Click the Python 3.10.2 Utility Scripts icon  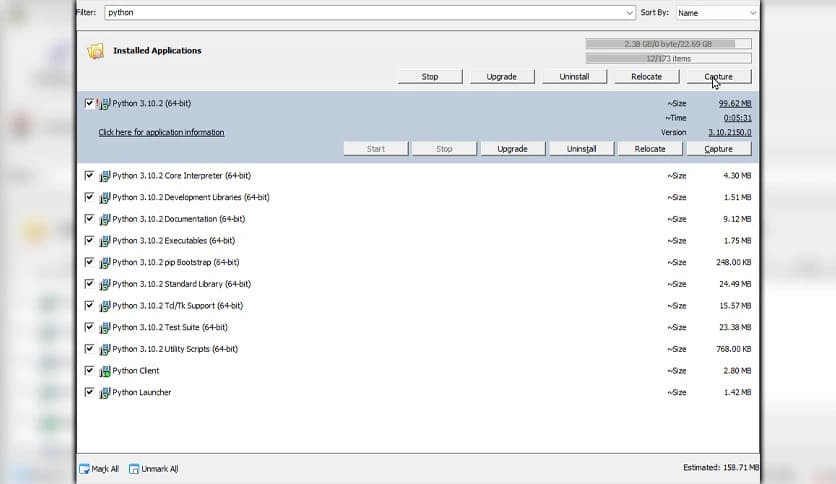pyautogui.click(x=104, y=350)
